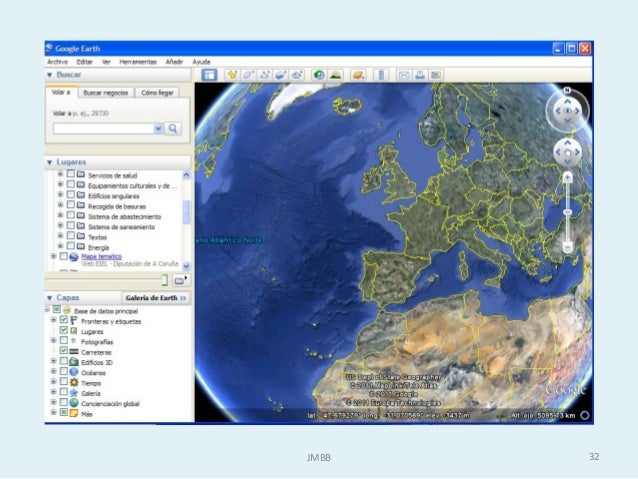
Task: Enable the Fotografías layer checkbox
Action: click(64, 340)
